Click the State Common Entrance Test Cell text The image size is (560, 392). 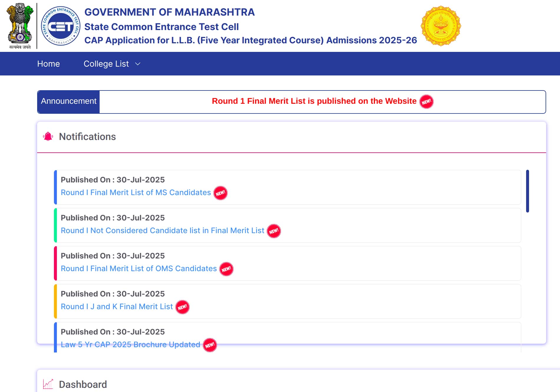tap(162, 27)
